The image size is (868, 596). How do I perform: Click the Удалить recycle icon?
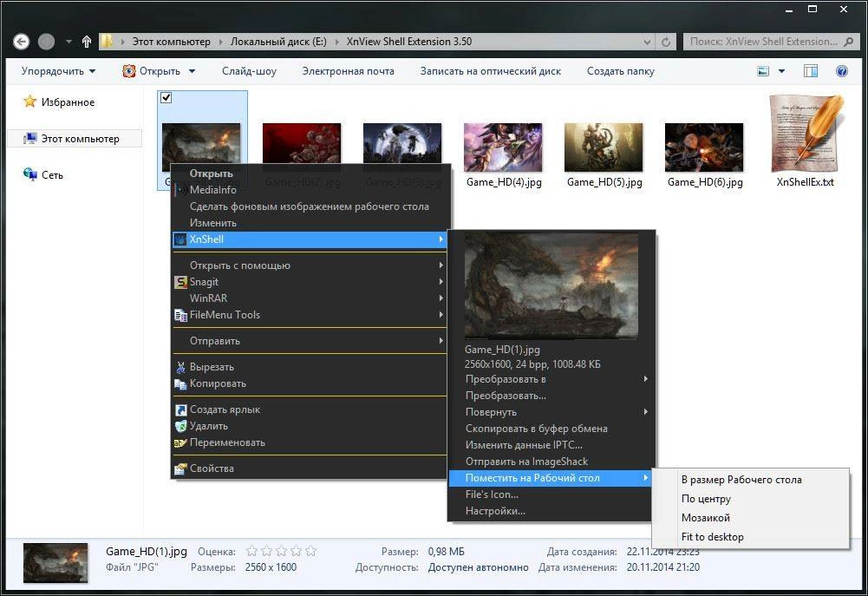(x=180, y=426)
